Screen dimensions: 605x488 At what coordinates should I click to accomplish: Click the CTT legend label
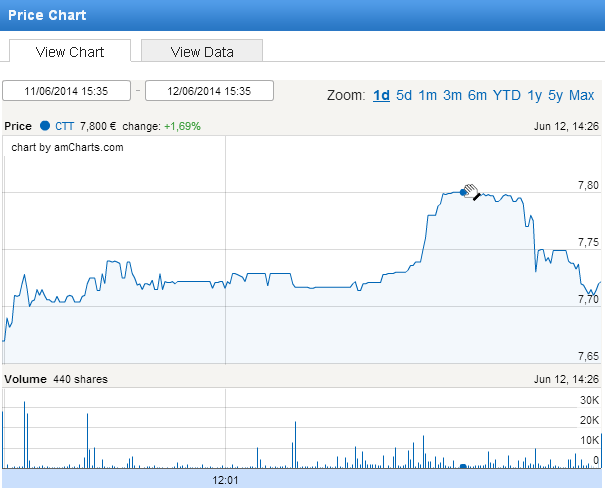coord(64,126)
